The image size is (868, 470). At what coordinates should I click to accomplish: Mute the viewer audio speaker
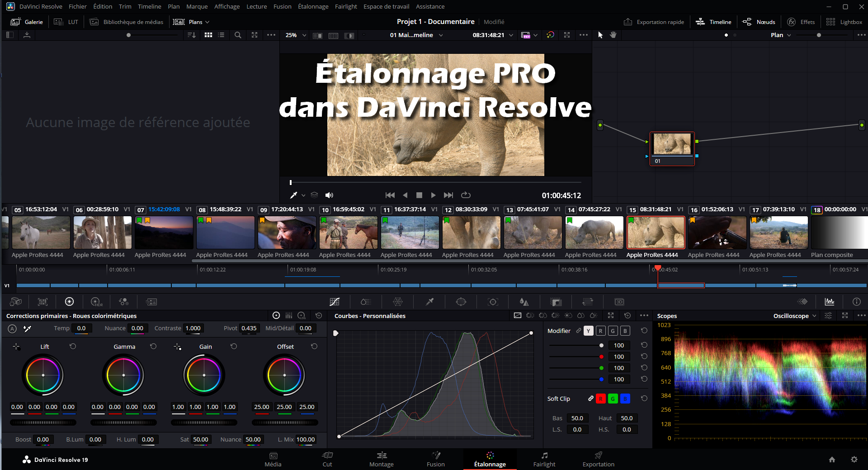(329, 195)
